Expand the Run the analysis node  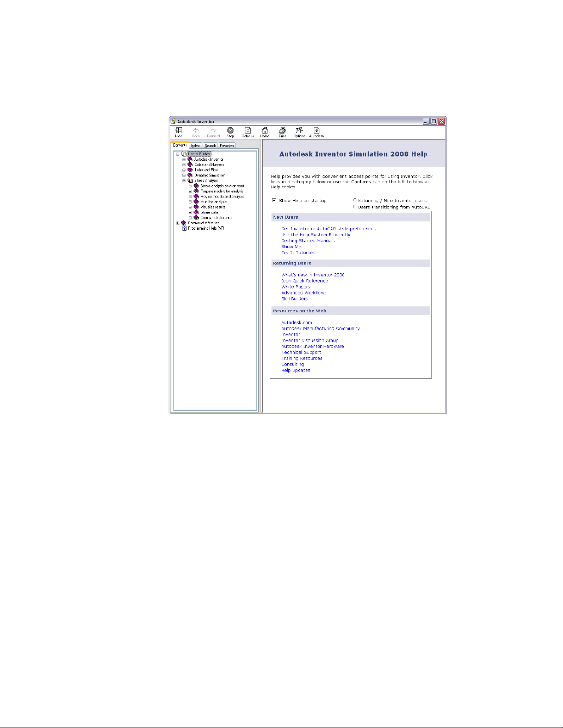click(x=190, y=202)
